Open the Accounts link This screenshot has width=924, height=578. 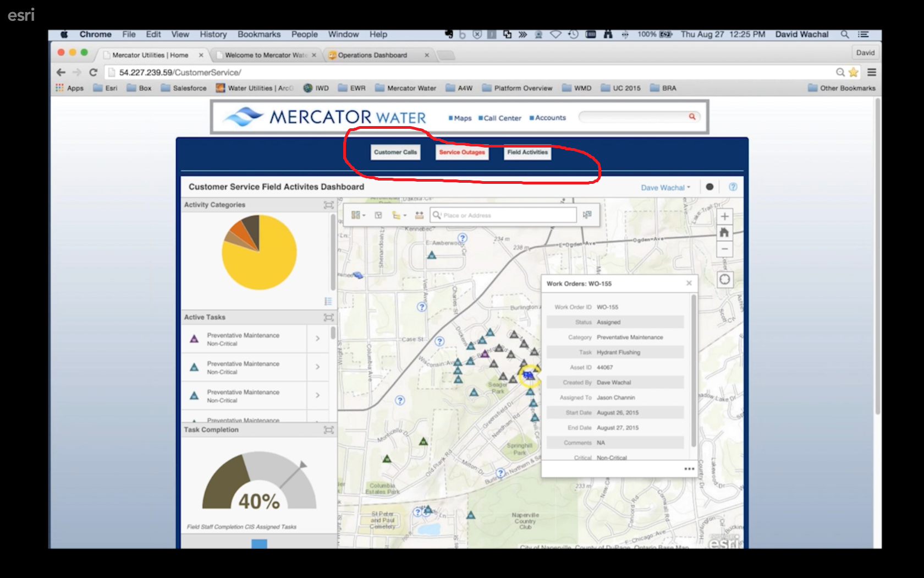tap(548, 118)
